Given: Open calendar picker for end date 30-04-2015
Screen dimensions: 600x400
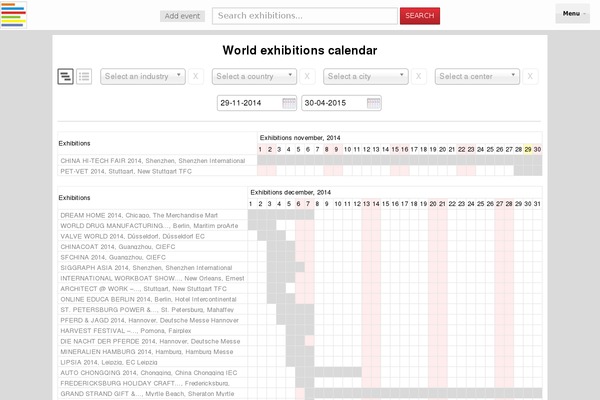Looking at the screenshot, I should click(373, 103).
